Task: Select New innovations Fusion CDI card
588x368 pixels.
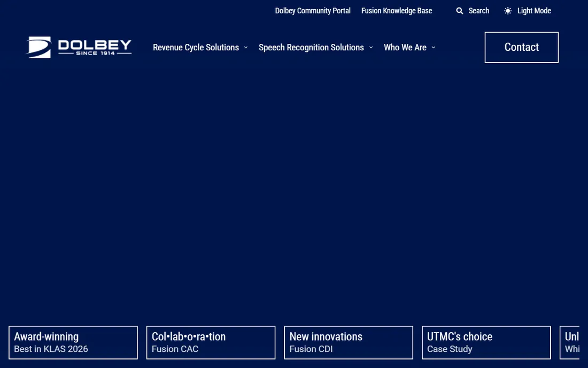Action: pos(349,342)
